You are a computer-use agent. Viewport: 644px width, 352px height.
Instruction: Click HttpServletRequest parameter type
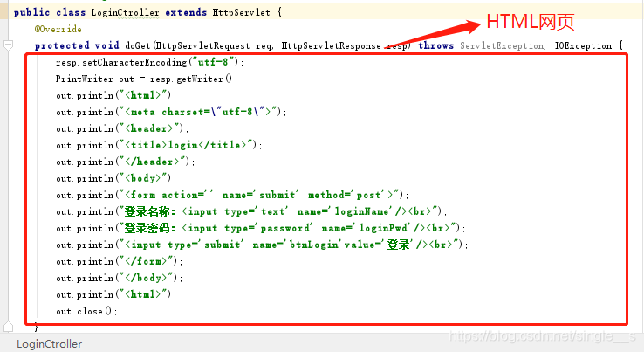pos(202,45)
